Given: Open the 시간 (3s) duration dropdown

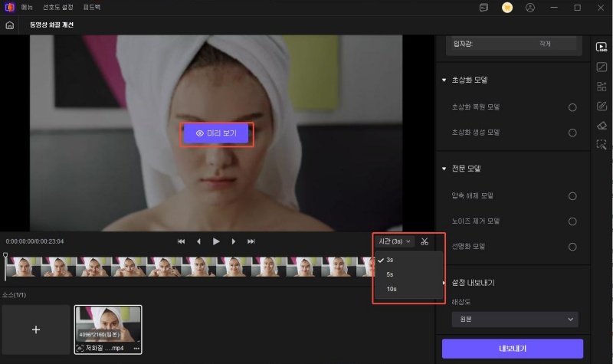Looking at the screenshot, I should click(395, 241).
